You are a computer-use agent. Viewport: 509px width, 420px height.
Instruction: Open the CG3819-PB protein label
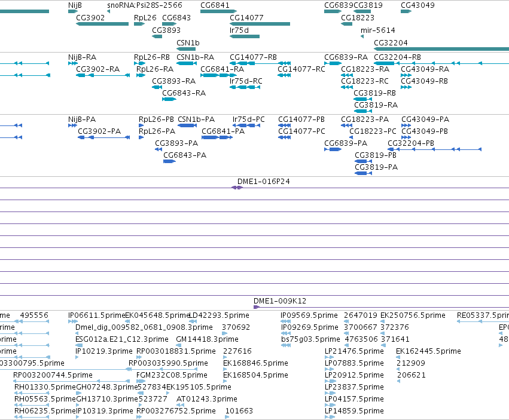375,156
